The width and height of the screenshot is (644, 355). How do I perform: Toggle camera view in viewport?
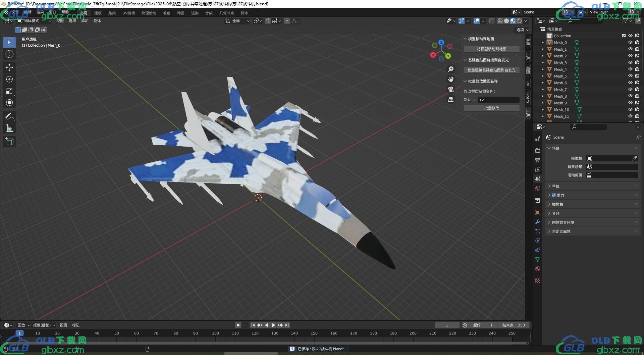451,89
